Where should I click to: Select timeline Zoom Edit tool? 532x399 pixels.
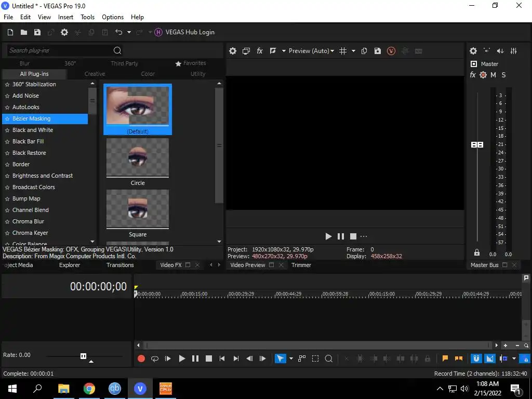(x=329, y=358)
